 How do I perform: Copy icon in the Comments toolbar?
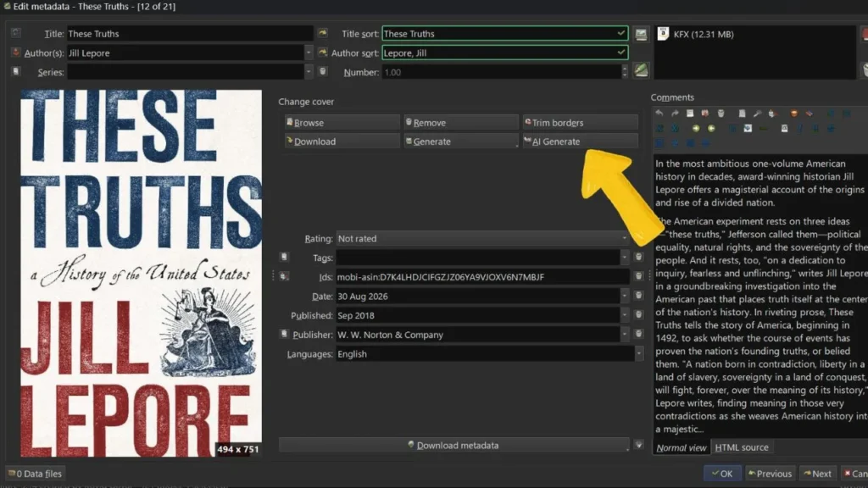coord(742,114)
